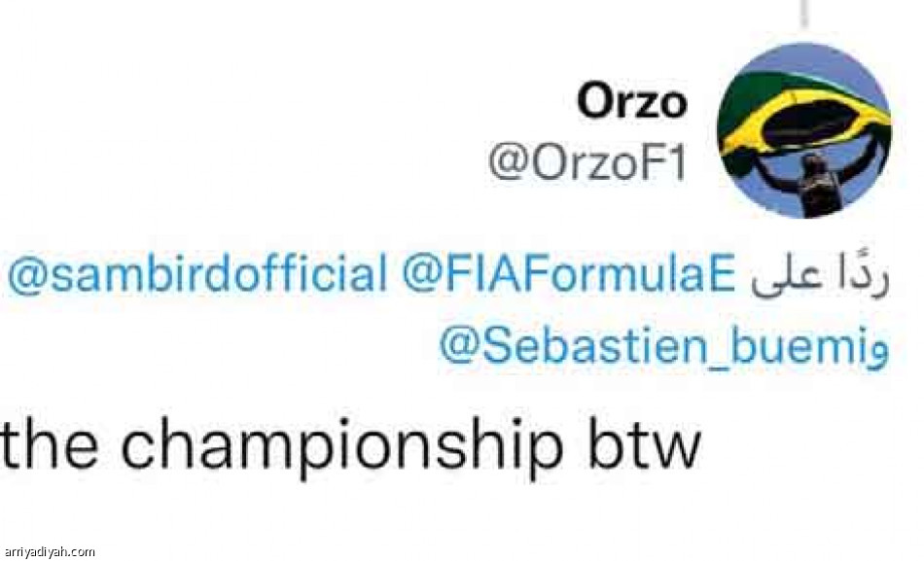
Task: Open the @sambirdofficial mention
Action: pos(197,277)
